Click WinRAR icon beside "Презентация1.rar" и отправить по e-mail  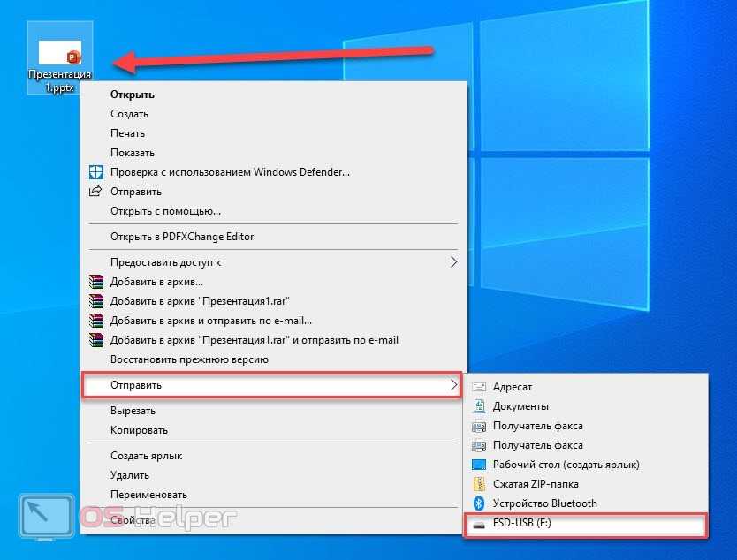pos(96,340)
